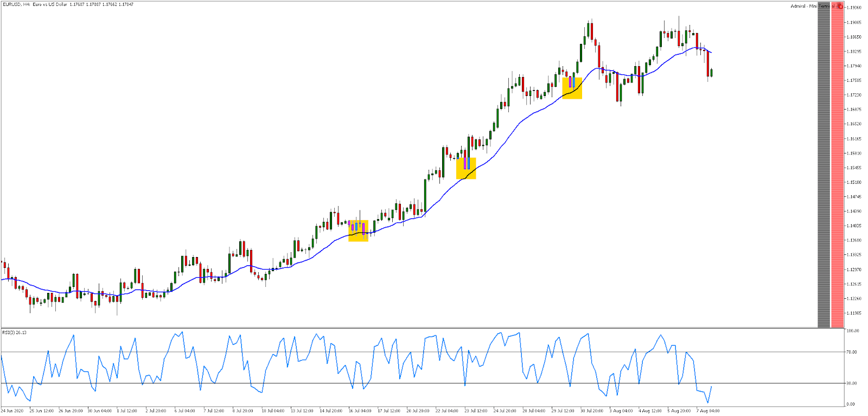Click the 24 Jun 2020 time label
Screen dimensions: 868x416
click(12, 411)
